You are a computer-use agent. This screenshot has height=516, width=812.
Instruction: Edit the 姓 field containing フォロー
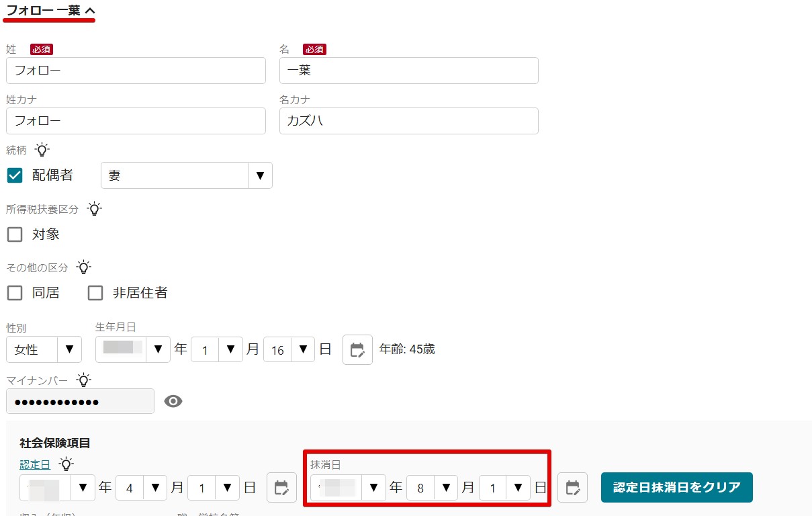(136, 71)
